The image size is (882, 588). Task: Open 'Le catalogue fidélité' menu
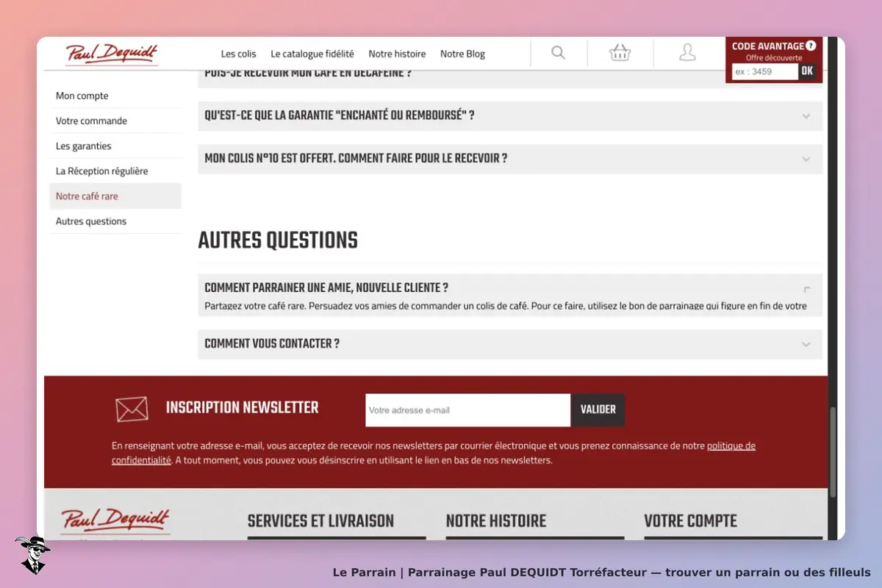[x=312, y=54]
